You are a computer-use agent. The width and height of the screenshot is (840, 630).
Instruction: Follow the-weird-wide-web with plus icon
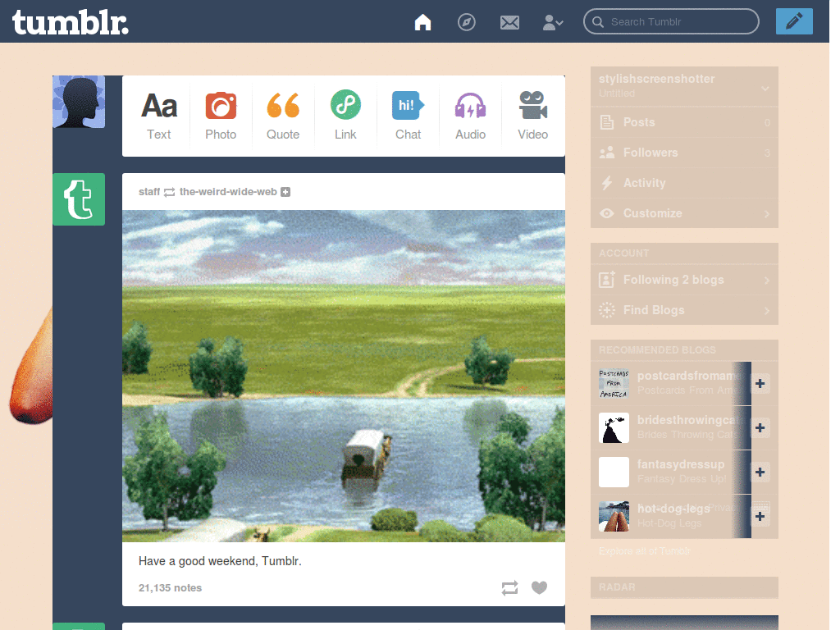(x=285, y=192)
